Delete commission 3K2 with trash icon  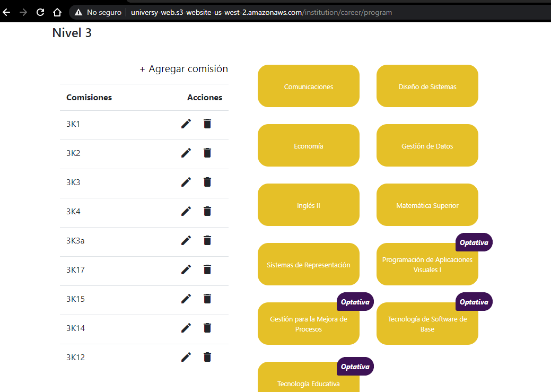coord(207,153)
